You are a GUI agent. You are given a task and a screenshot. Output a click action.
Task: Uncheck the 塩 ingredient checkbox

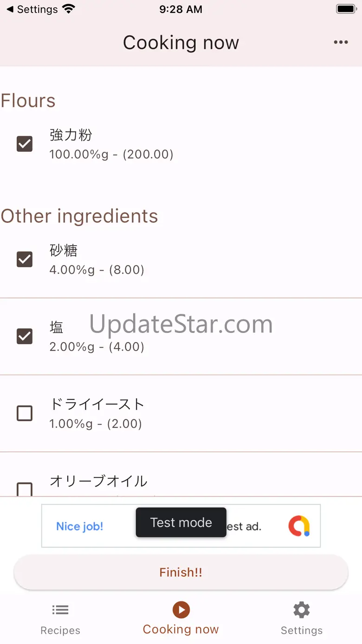[25, 336]
